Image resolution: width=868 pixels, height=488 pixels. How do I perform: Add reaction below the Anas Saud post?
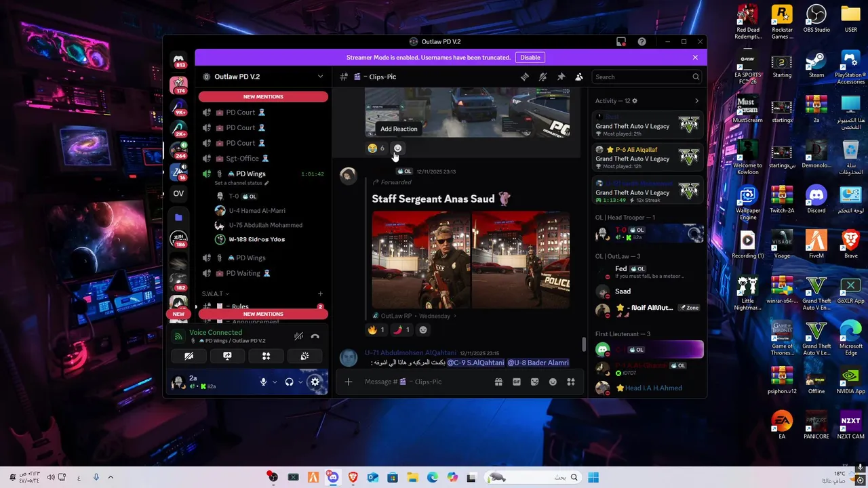(x=423, y=329)
